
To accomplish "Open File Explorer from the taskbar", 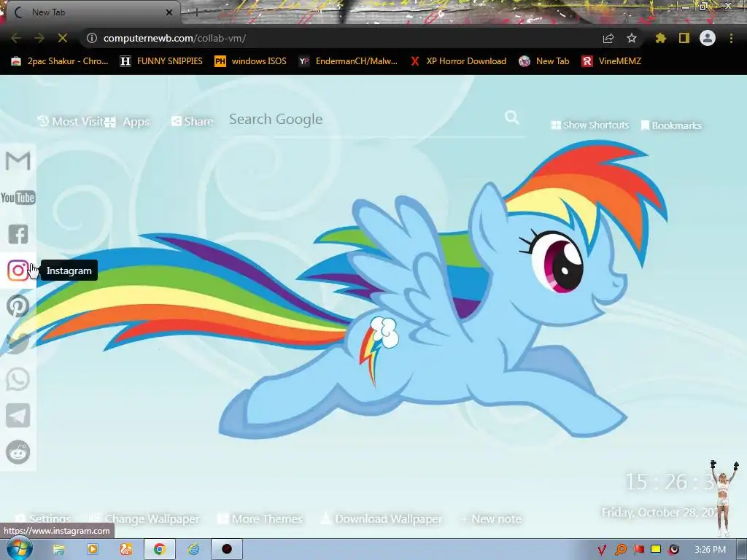I will (x=58, y=550).
